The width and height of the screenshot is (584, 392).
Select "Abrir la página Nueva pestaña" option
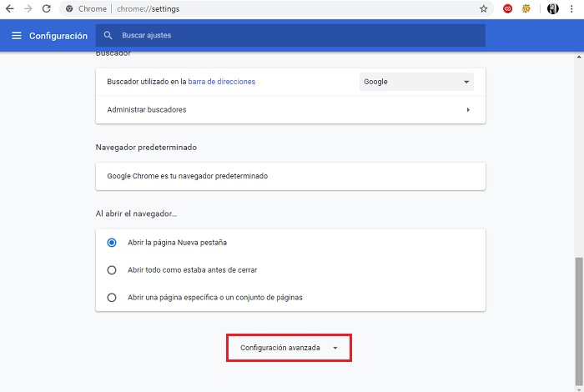tap(112, 243)
